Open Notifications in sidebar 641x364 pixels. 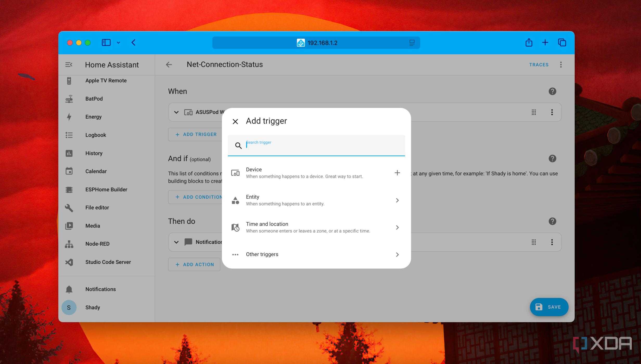point(107,289)
